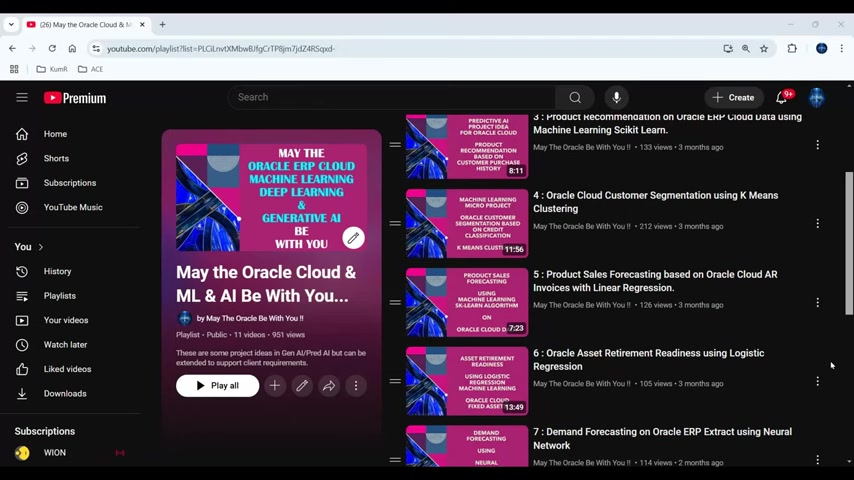
Task: Click the Play all button
Action: [x=217, y=386]
